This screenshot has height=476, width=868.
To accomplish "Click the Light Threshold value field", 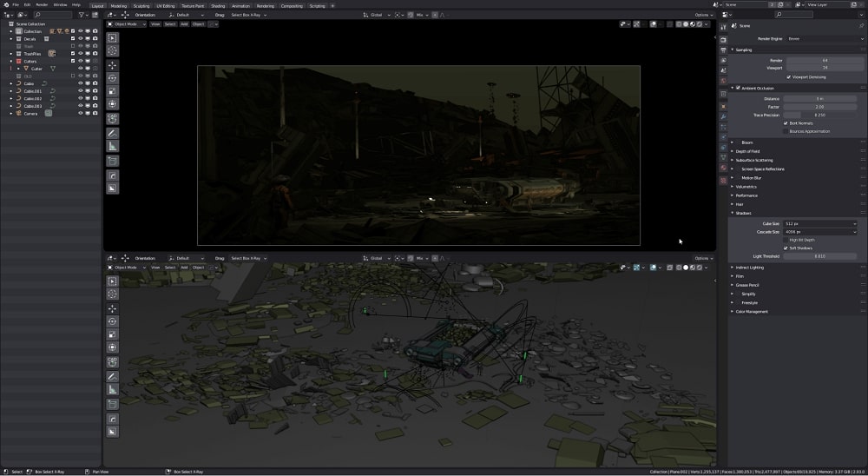I will 820,256.
